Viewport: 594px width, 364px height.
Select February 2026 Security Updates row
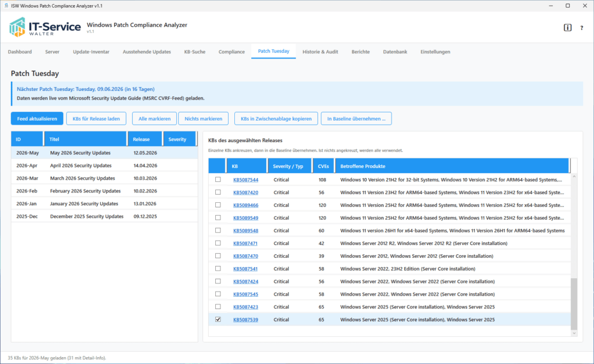(x=104, y=191)
